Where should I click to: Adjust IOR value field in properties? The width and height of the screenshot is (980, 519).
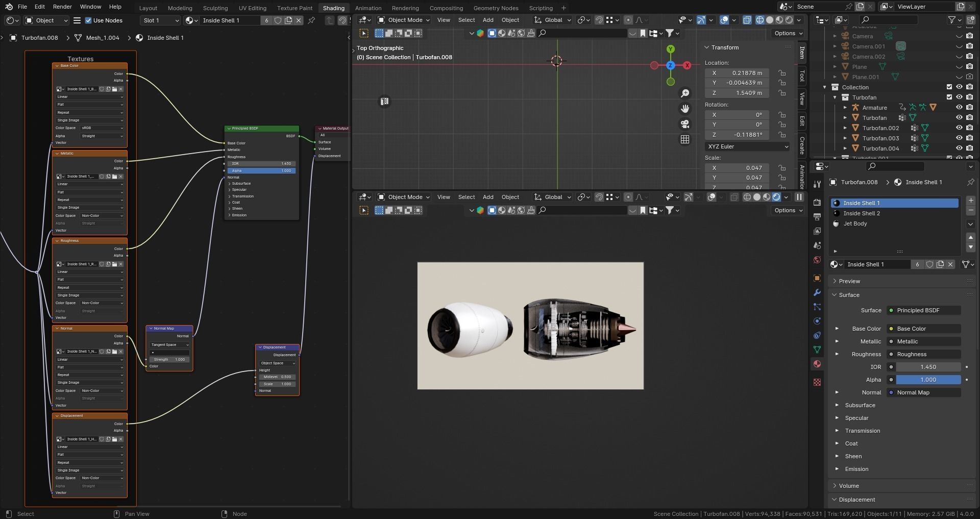[x=928, y=367]
